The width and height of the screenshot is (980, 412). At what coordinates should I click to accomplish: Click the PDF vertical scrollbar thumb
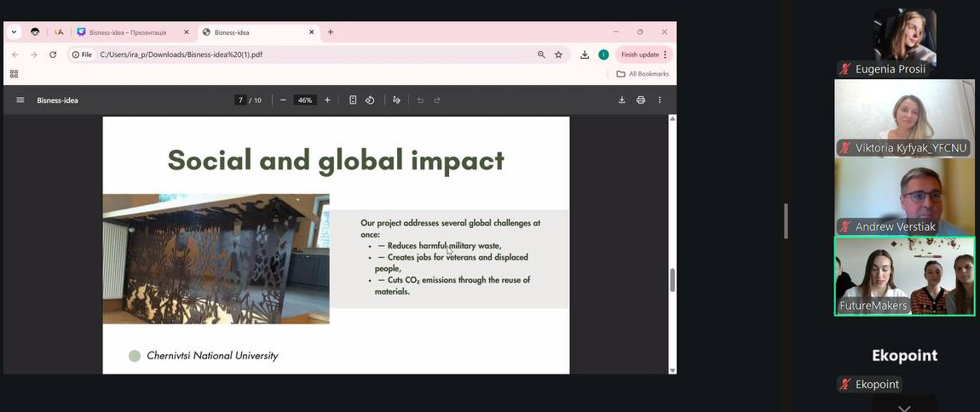tap(672, 279)
